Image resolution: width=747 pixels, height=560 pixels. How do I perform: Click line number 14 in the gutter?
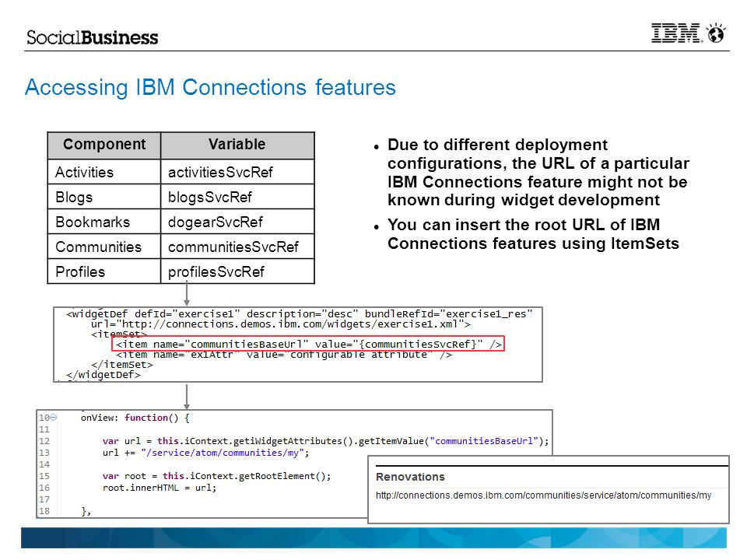pos(44,464)
